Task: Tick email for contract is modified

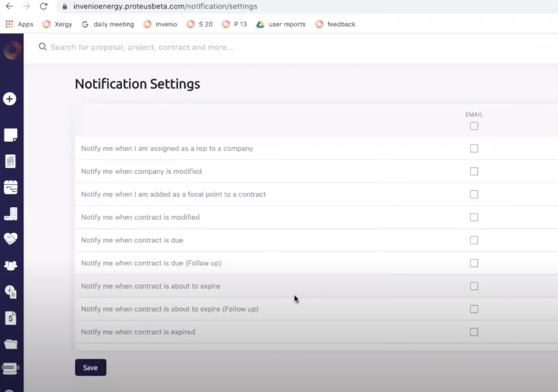Action: coord(474,217)
